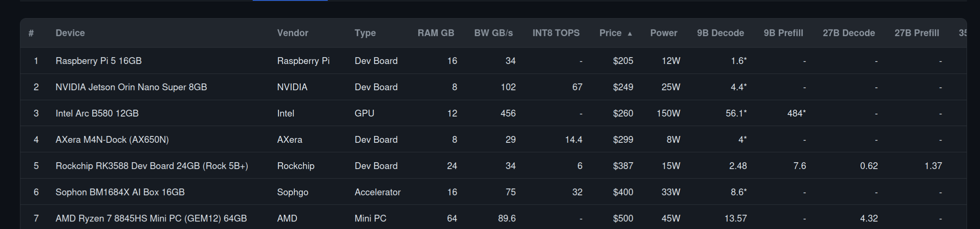Sort by 27B Prefill column header
The width and height of the screenshot is (980, 229).
point(917,33)
